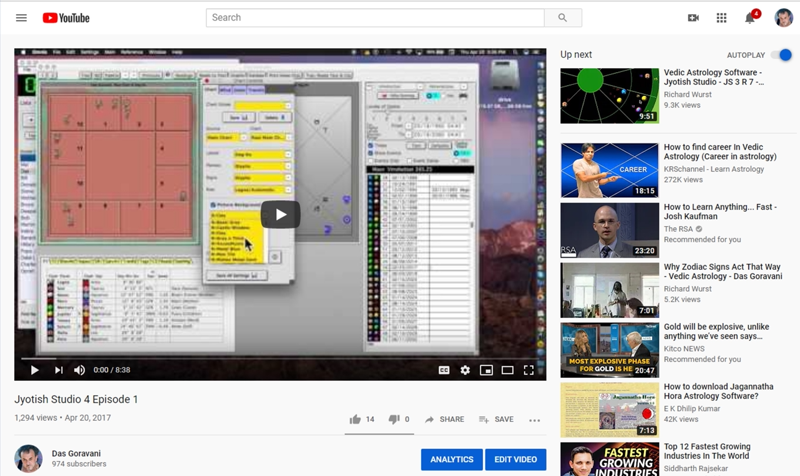This screenshot has height=476, width=800.
Task: Open the hamburger guide menu
Action: point(21,18)
